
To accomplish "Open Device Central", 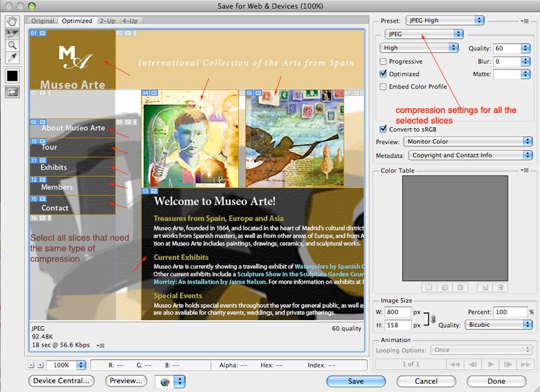I will (62, 381).
